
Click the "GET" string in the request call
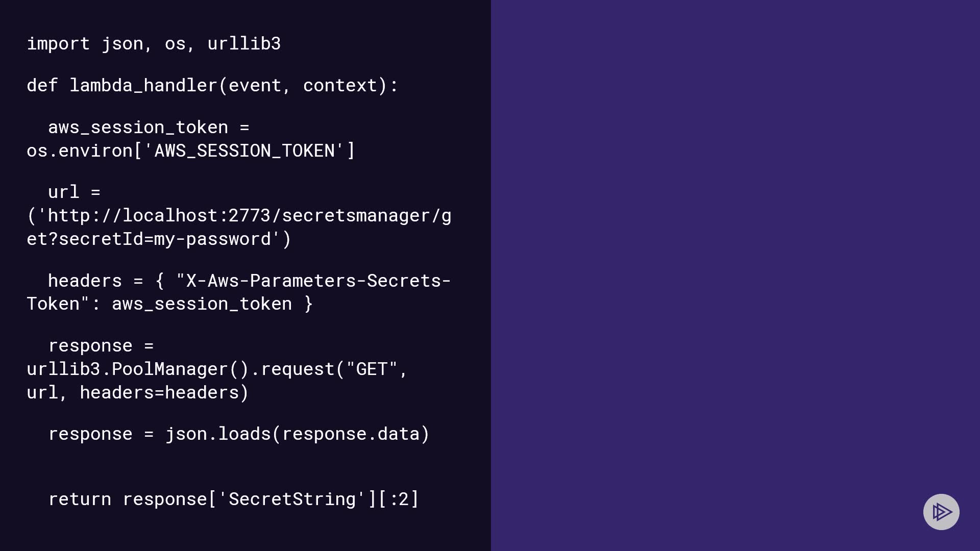372,369
